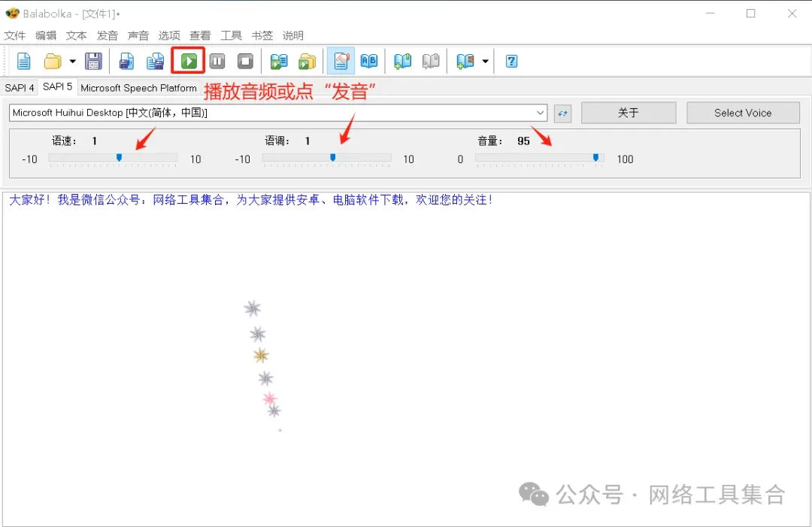Open the 编辑 menu
This screenshot has height=527, width=812.
(x=46, y=35)
